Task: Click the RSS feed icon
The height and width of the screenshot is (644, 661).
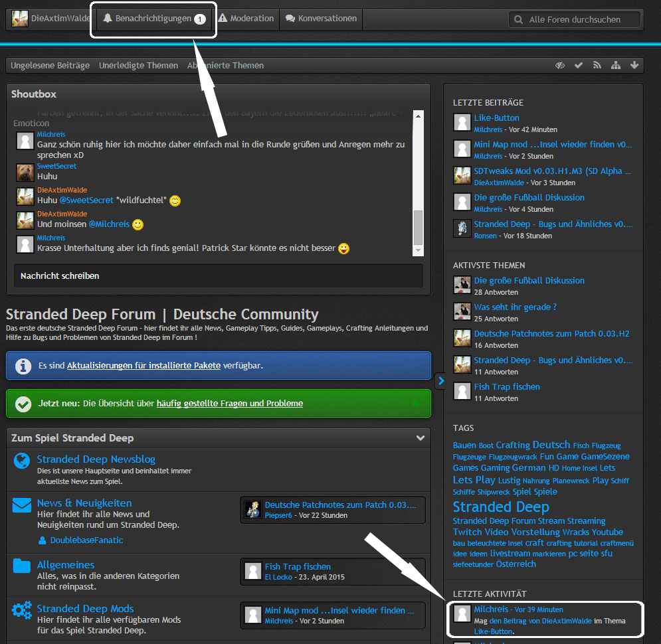Action: [597, 65]
